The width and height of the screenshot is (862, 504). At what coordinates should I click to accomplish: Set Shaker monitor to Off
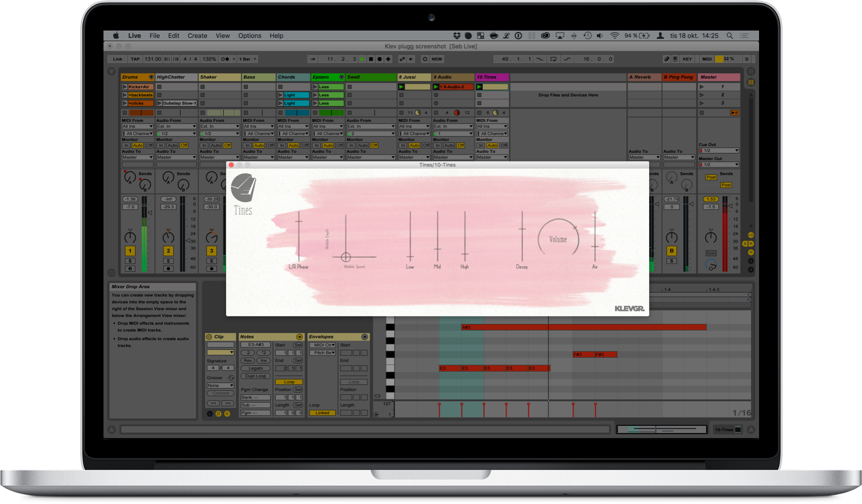(x=227, y=146)
